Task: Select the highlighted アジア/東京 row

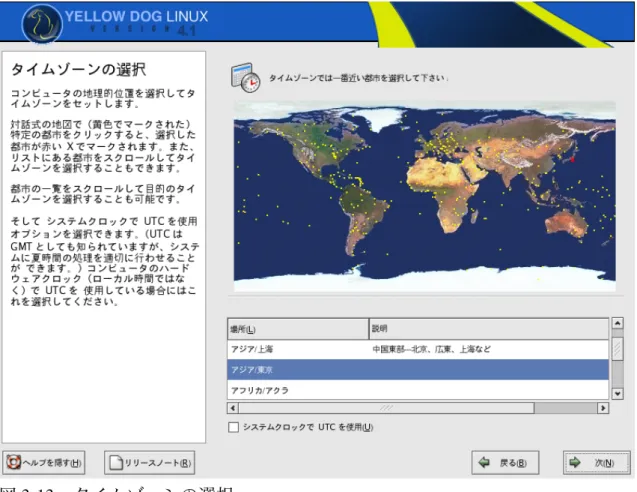Action: point(418,370)
